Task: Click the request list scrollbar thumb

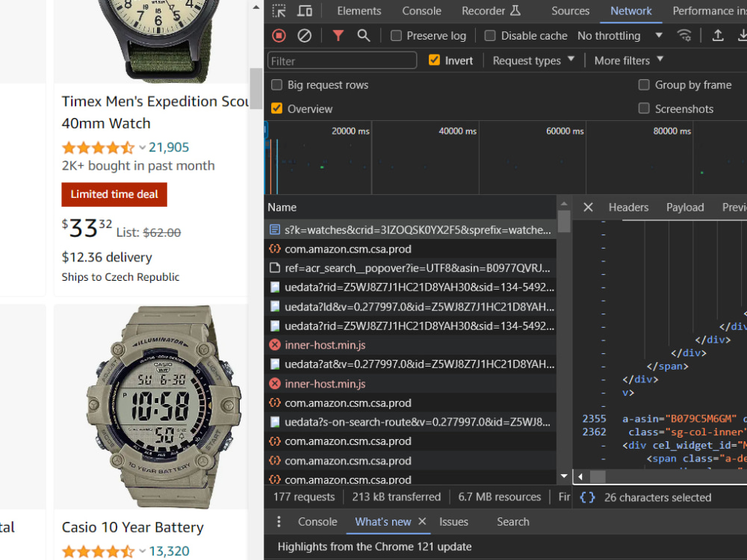Action: [564, 222]
